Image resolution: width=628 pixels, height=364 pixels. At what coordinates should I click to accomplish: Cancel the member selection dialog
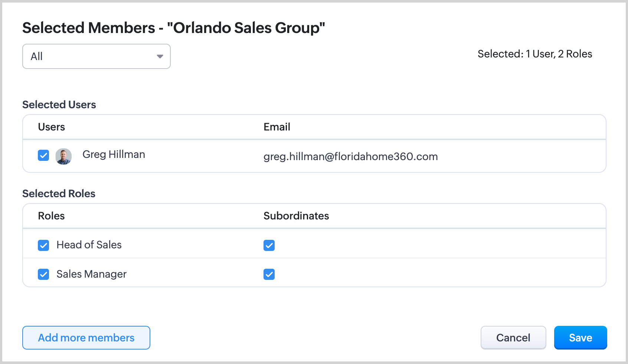pyautogui.click(x=513, y=338)
